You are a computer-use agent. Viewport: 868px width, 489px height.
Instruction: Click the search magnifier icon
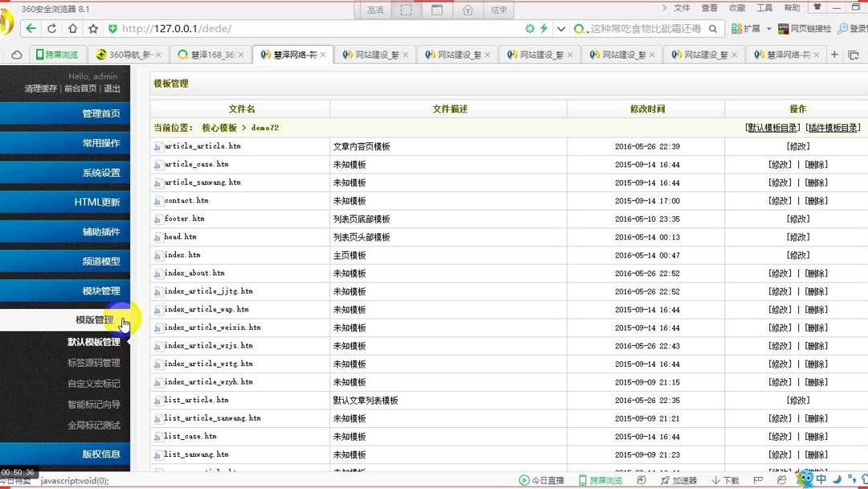coord(712,27)
